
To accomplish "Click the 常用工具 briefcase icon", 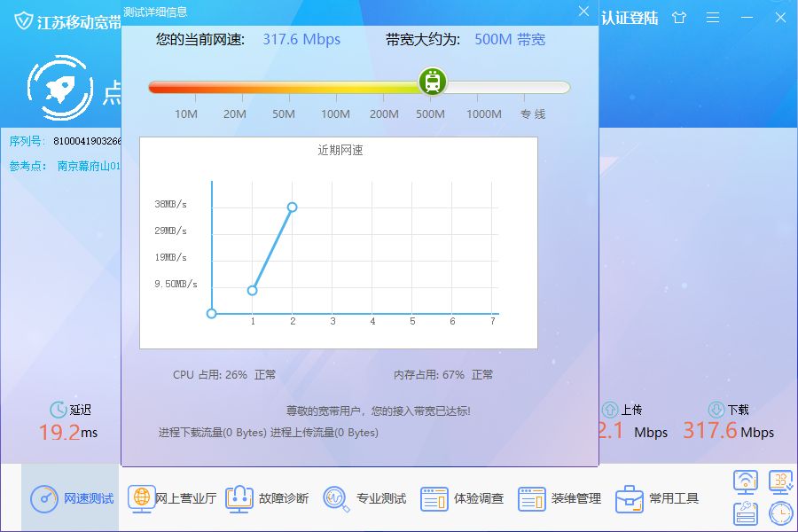I will (630, 499).
